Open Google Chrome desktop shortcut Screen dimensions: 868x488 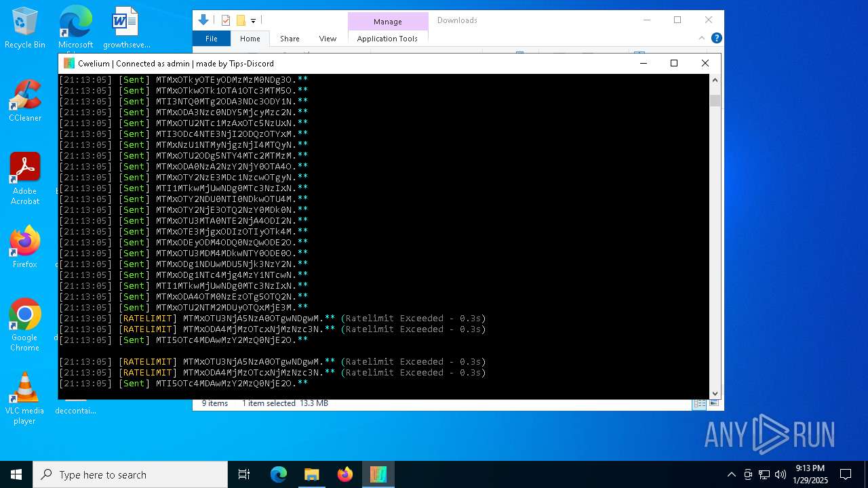[25, 325]
